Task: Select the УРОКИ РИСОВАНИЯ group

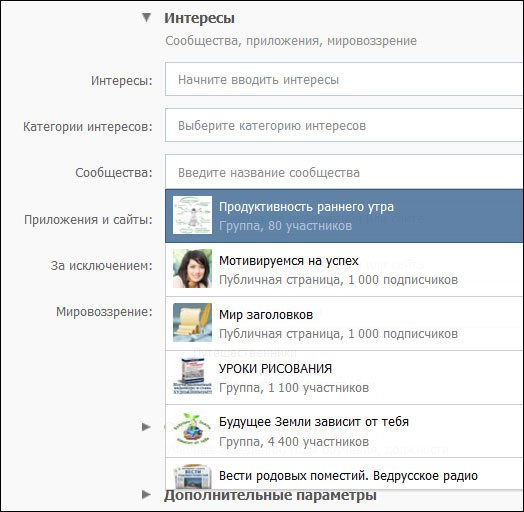Action: tap(344, 378)
